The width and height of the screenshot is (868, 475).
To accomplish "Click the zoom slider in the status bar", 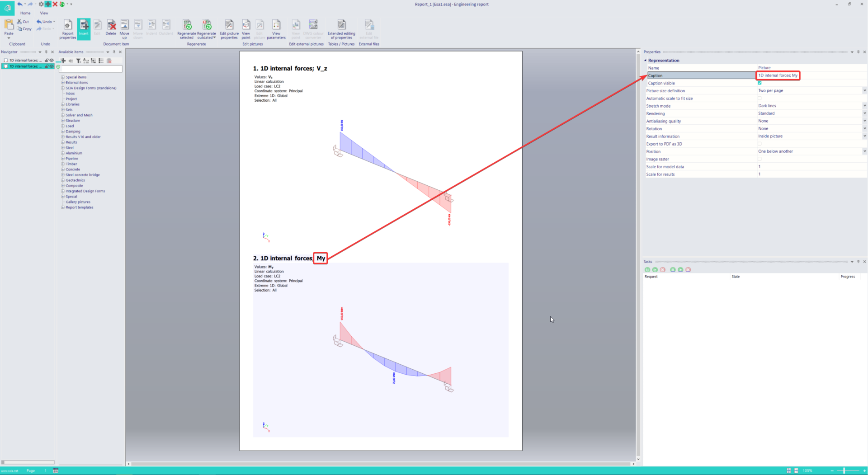I will click(844, 470).
